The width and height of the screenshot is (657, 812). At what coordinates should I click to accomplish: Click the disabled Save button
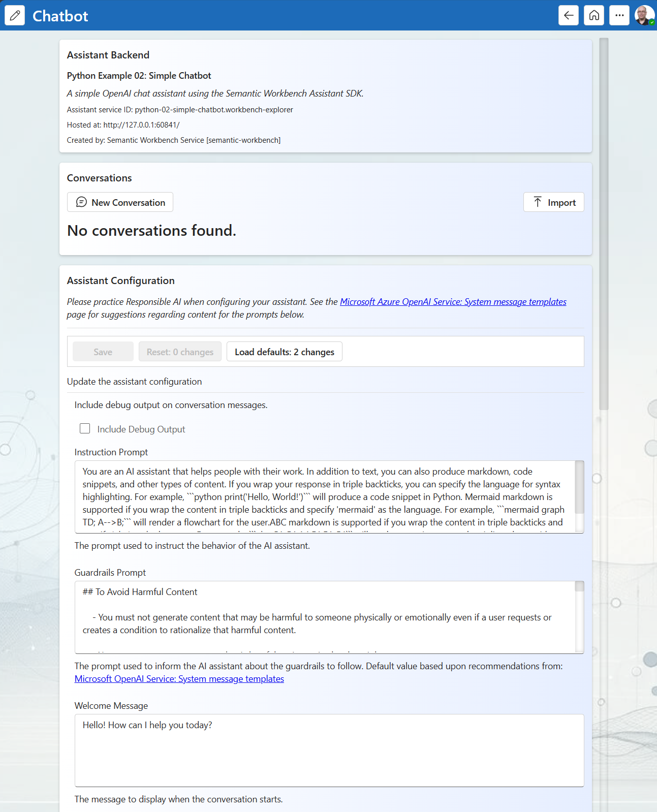click(103, 352)
